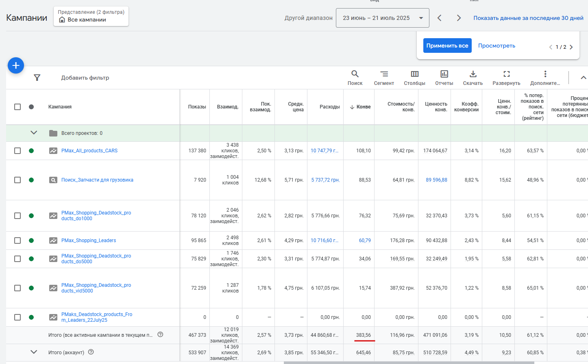Click account total value 645,46
This screenshot has width=588, height=364.
click(x=363, y=353)
